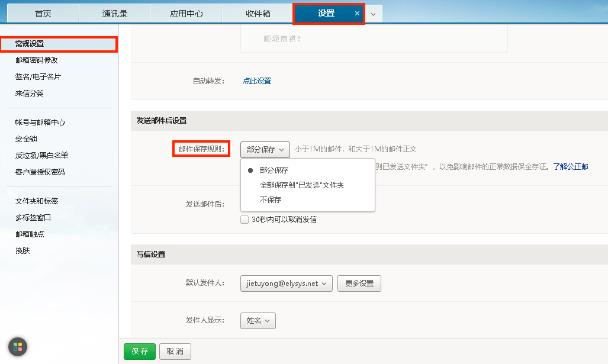Open the 邮件保存规则 dropdown
This screenshot has width=608, height=364.
pyautogui.click(x=264, y=149)
